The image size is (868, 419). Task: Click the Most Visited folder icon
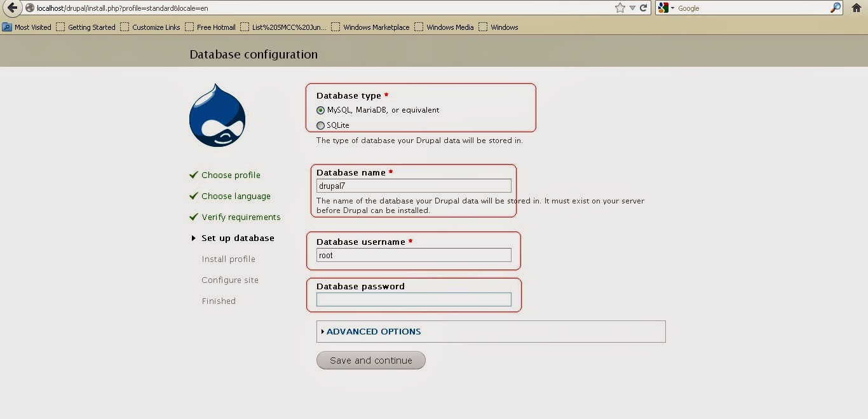pyautogui.click(x=7, y=27)
